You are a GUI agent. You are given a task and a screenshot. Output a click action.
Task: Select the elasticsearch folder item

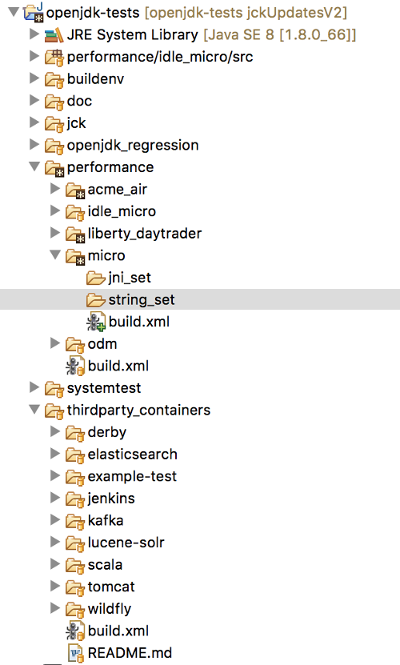[x=132, y=454]
